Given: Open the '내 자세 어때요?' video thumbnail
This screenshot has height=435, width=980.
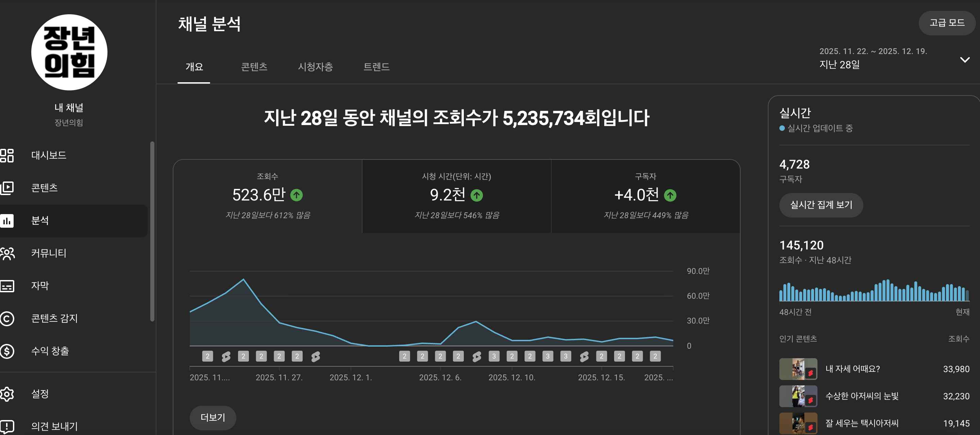Looking at the screenshot, I should pos(798,369).
